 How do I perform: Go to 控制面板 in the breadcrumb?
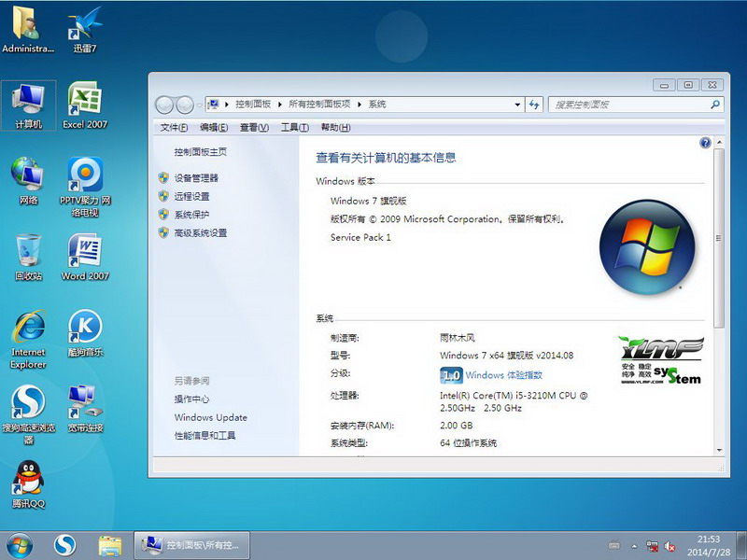point(253,105)
